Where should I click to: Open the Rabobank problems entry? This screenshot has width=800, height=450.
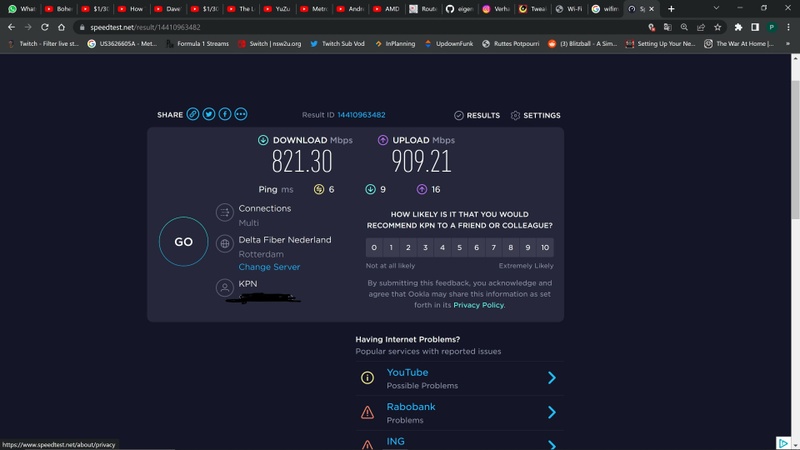pyautogui.click(x=459, y=413)
